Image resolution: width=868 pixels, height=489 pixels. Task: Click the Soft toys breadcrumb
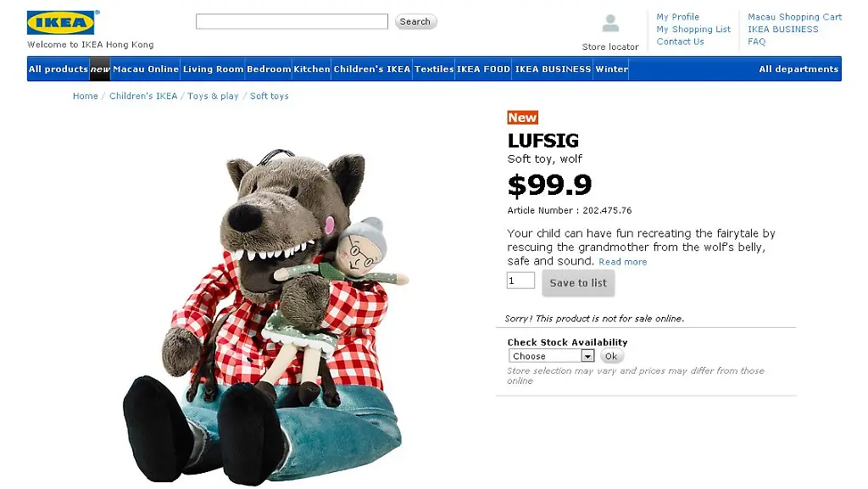pos(269,97)
